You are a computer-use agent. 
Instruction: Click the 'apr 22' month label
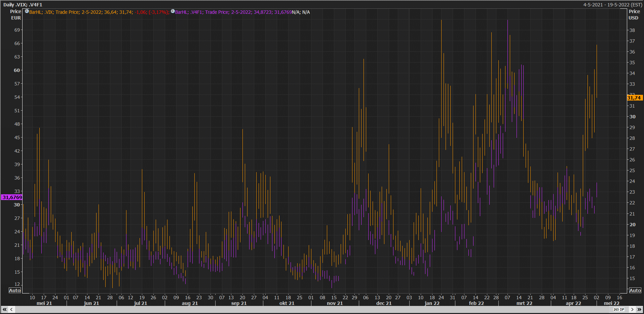[x=574, y=303]
